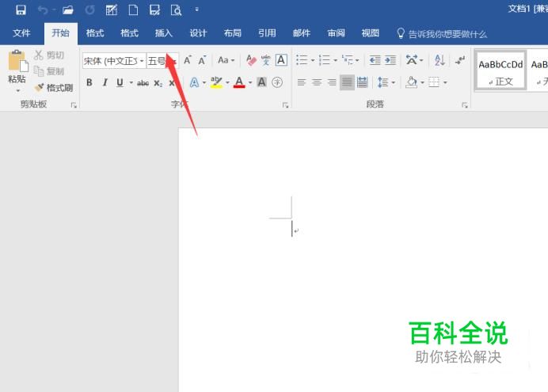548x392 pixels.
Task: Apply the red font color
Action: tap(239, 82)
